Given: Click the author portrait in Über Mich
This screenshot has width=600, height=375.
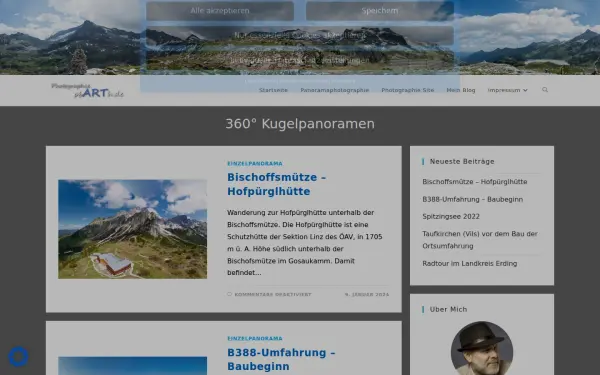Looking at the screenshot, I should 482,348.
